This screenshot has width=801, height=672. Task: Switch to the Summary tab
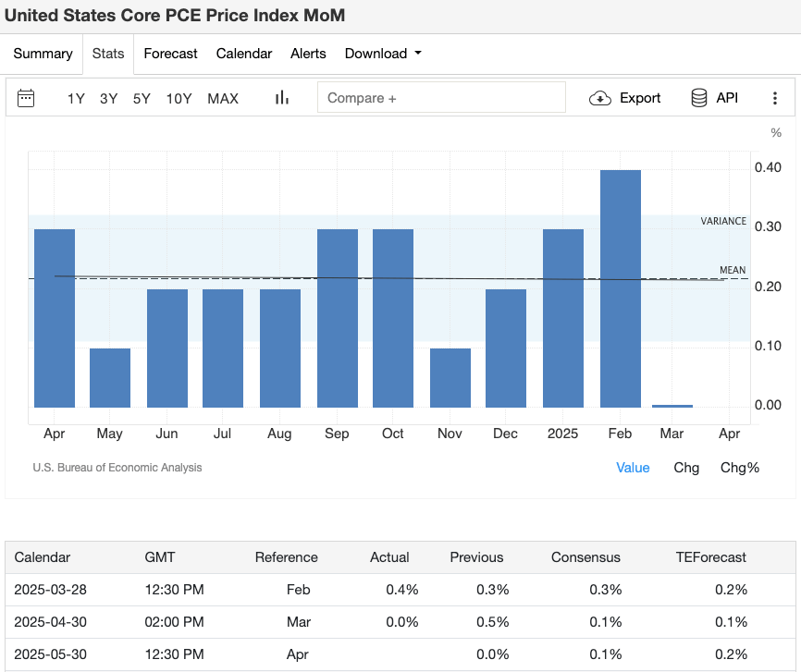point(43,54)
